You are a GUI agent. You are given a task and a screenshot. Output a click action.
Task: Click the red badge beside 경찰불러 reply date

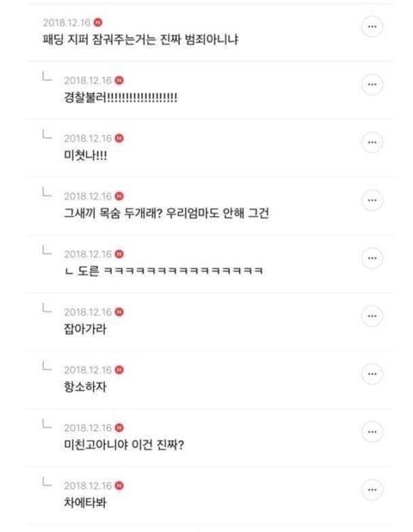(x=119, y=80)
